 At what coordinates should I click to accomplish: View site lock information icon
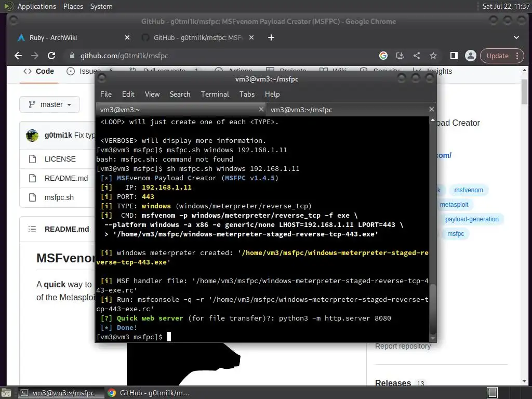coord(72,56)
